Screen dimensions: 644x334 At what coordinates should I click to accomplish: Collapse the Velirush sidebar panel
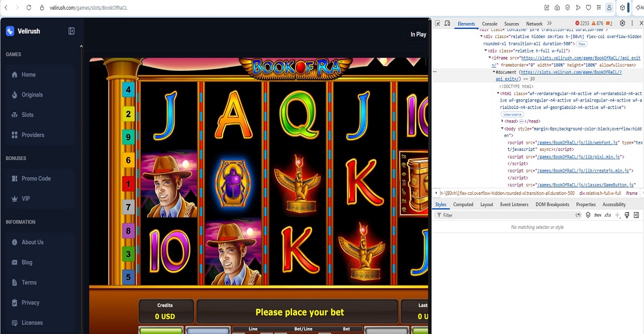coord(71,31)
